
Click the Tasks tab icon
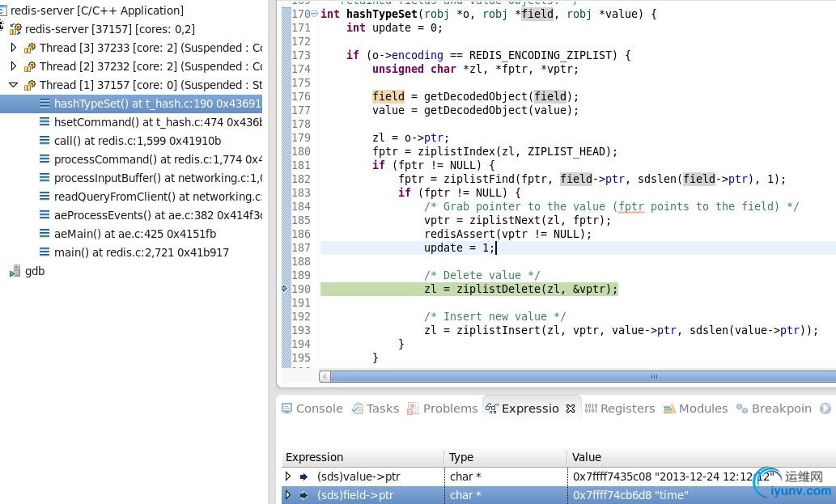357,409
